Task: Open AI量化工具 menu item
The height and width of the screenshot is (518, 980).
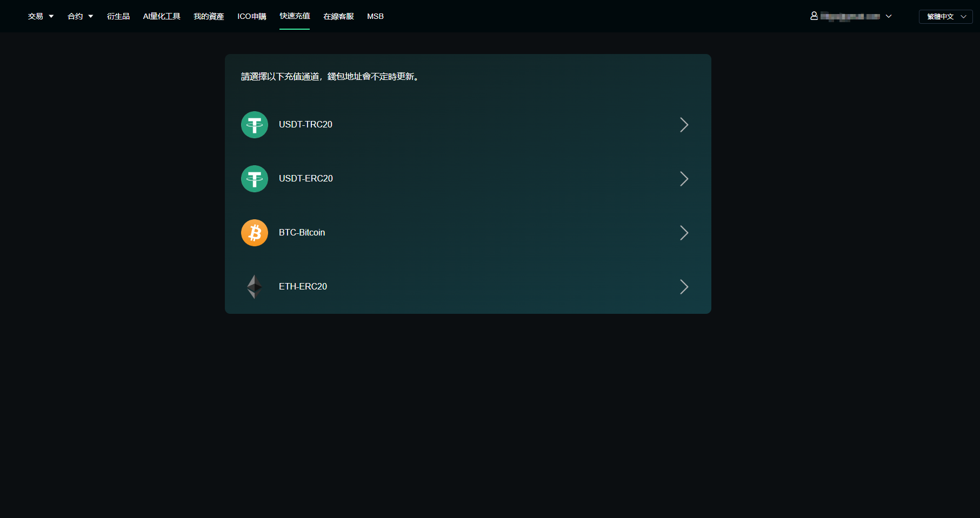Action: point(162,16)
